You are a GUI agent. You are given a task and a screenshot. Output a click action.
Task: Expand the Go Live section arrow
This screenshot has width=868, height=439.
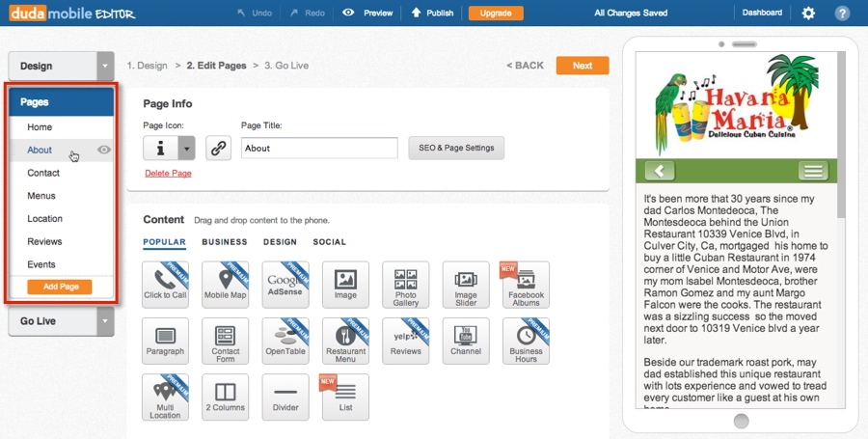[x=105, y=321]
